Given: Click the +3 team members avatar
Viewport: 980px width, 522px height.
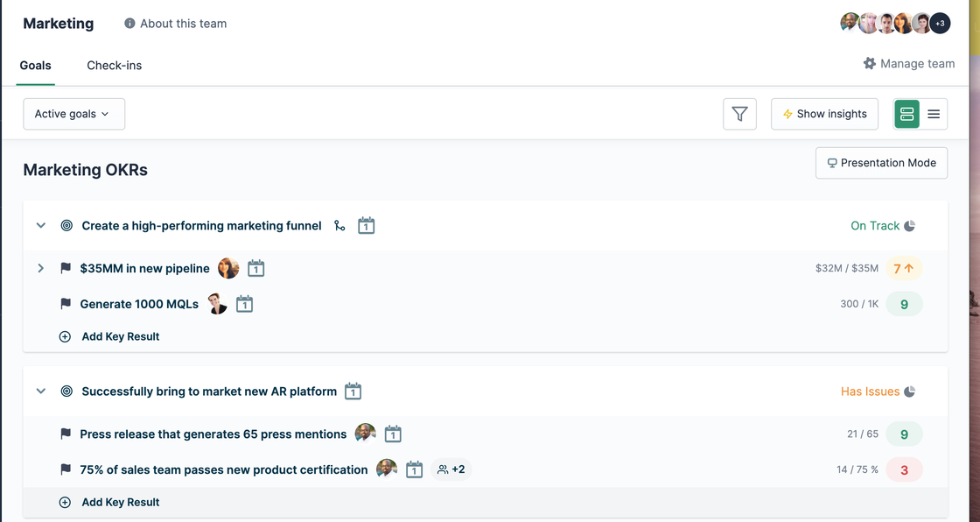Looking at the screenshot, I should pyautogui.click(x=940, y=24).
